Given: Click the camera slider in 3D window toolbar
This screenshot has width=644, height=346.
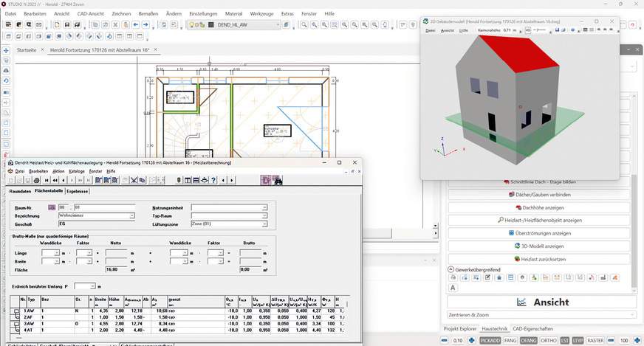Looking at the screenshot, I should (541, 30).
